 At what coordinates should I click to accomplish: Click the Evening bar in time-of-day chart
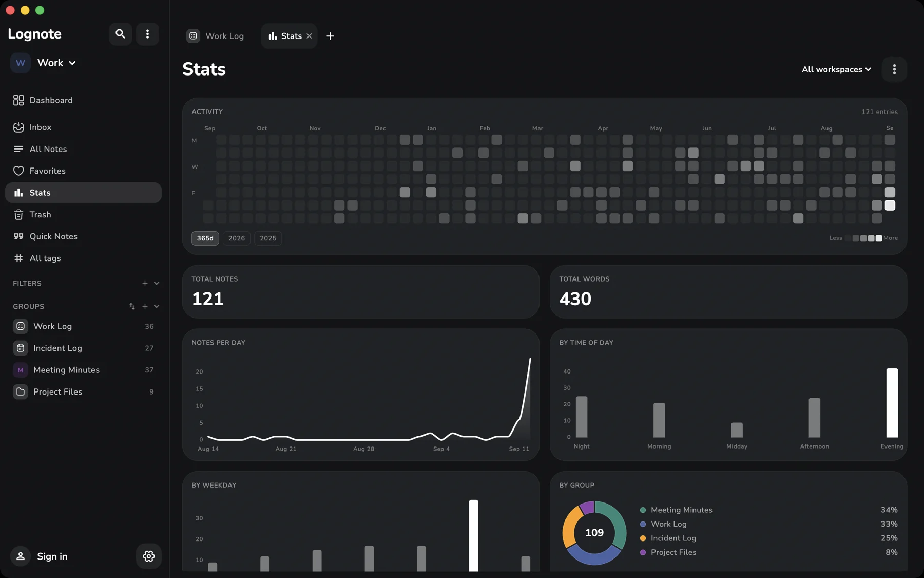[892, 403]
